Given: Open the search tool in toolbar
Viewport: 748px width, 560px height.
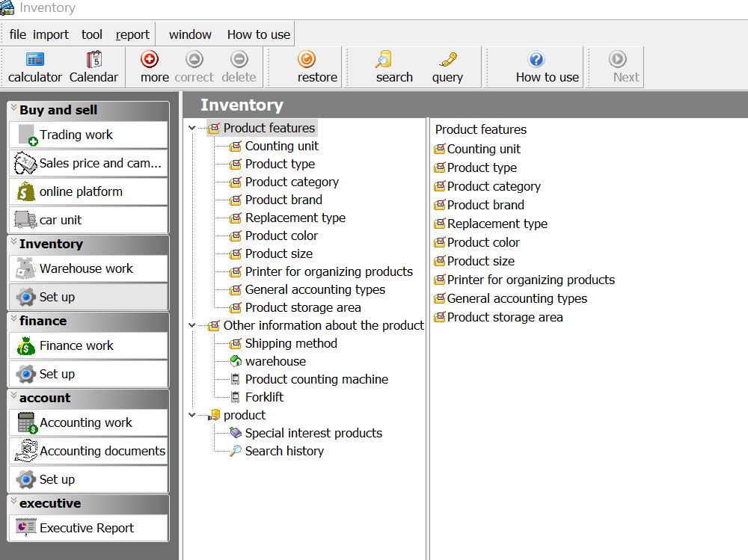Looking at the screenshot, I should pyautogui.click(x=384, y=60).
